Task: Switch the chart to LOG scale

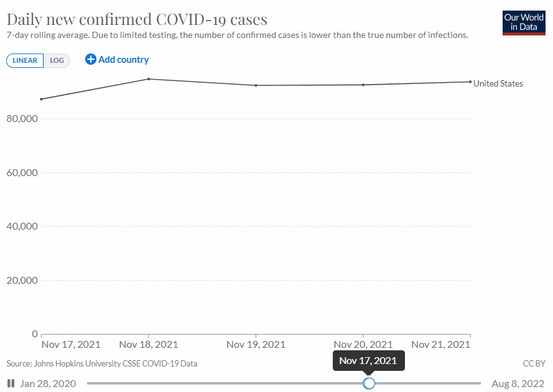Action: point(57,60)
